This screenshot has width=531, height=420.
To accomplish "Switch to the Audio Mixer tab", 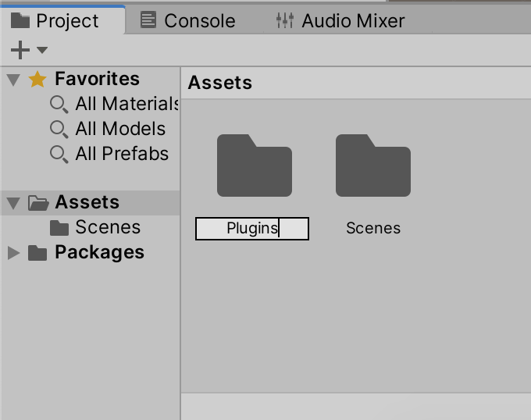I will (x=340, y=21).
